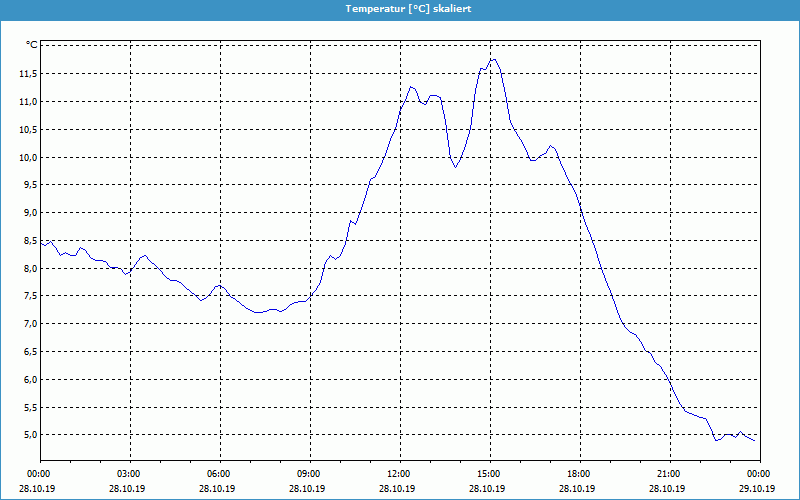This screenshot has width=800, height=500.
Task: Select the 18:00 time axis label
Action: tap(579, 474)
